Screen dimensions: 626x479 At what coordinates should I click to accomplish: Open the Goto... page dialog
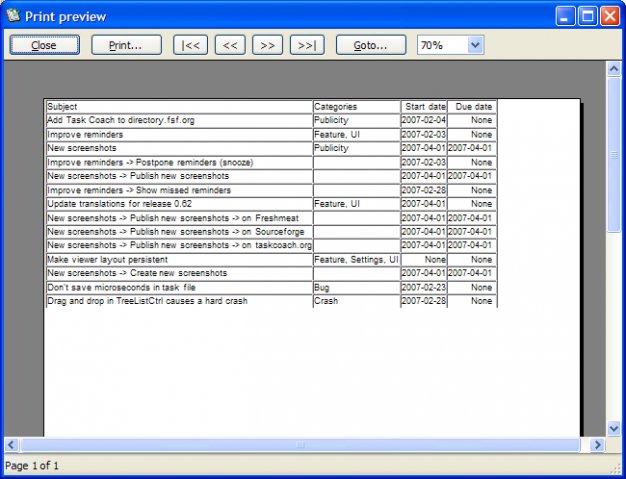tap(371, 45)
